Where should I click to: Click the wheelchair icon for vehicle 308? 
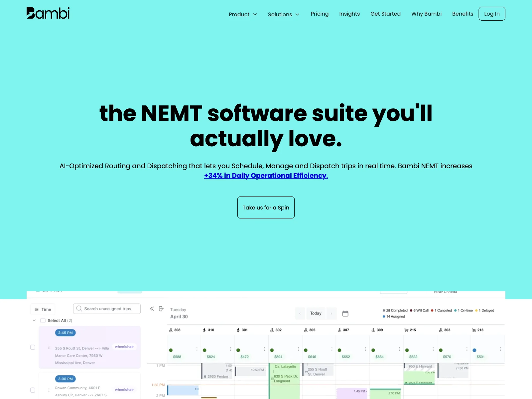coord(171,330)
